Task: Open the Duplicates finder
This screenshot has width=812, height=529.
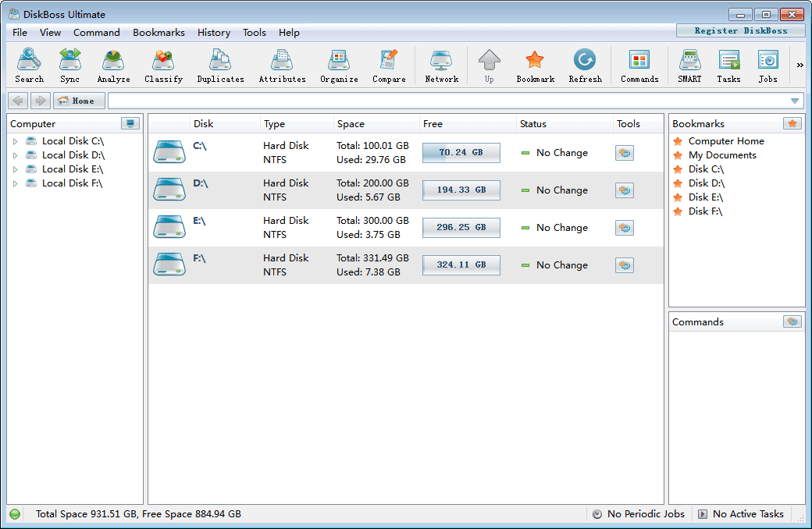Action: tap(220, 66)
